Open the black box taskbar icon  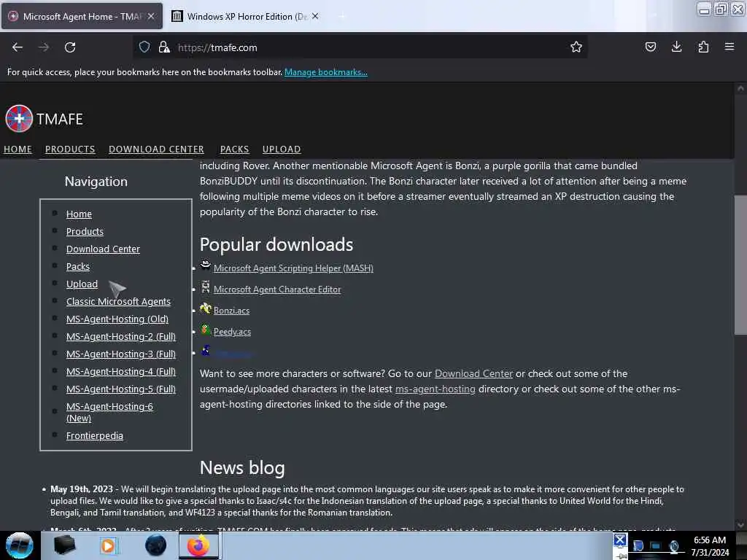coord(64,545)
